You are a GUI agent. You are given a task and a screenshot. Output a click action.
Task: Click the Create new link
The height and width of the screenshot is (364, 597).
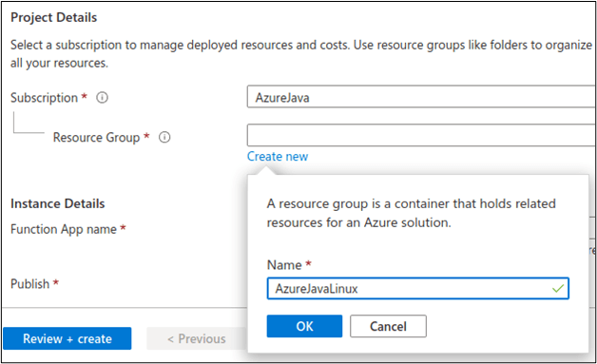tap(278, 157)
